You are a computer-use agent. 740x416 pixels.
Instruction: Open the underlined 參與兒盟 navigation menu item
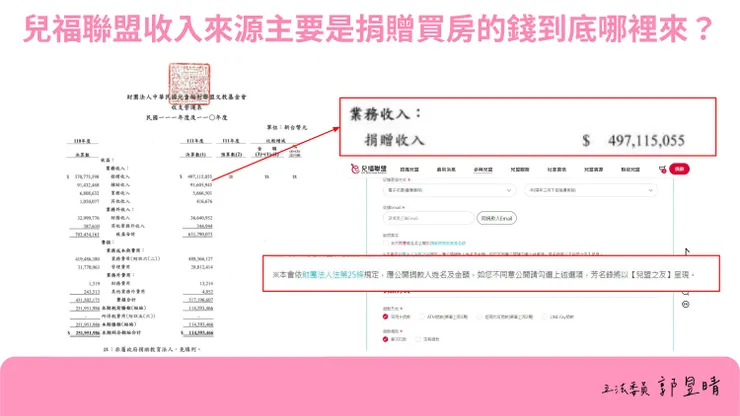483,169
